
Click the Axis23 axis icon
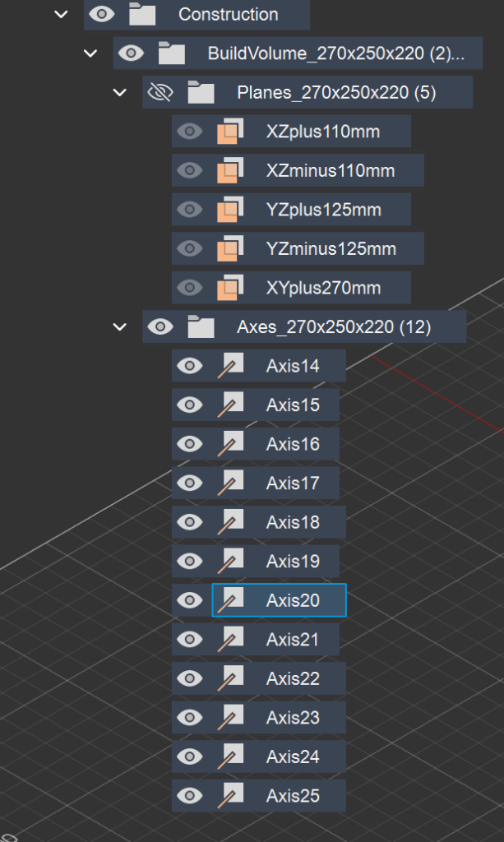point(229,718)
